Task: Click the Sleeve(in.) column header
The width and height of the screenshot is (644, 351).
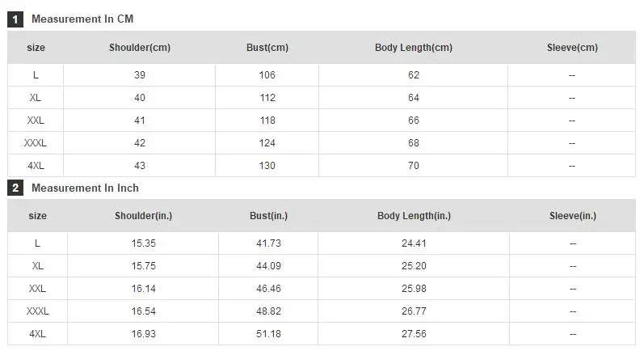Action: 573,216
